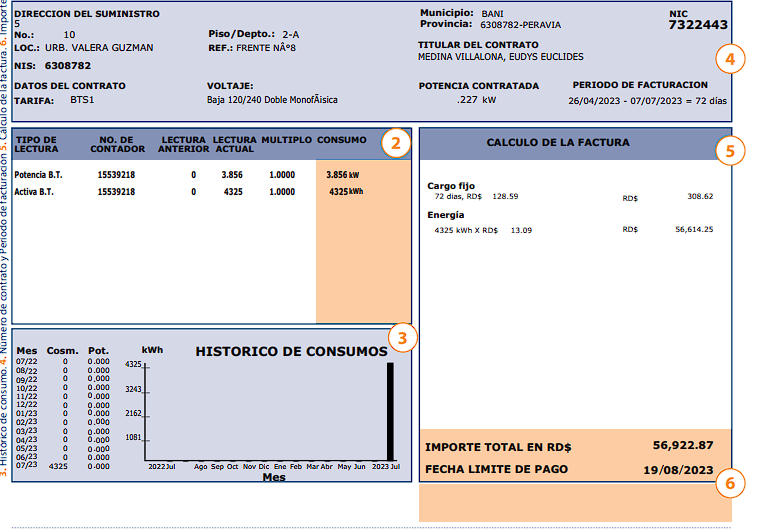This screenshot has height=532, width=758.
Task: Select the NO. DE CONTADOR column header
Action: [117, 144]
